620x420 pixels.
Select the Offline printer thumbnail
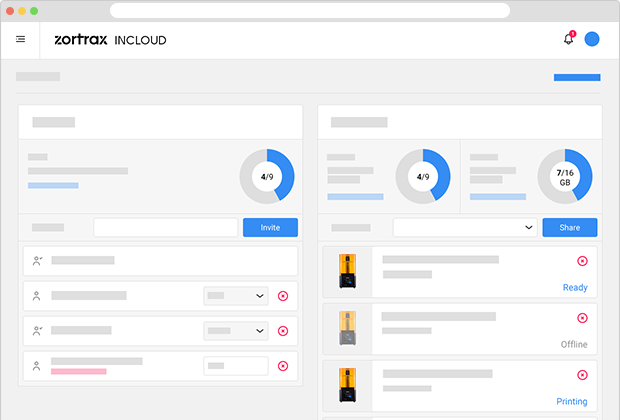tap(347, 329)
